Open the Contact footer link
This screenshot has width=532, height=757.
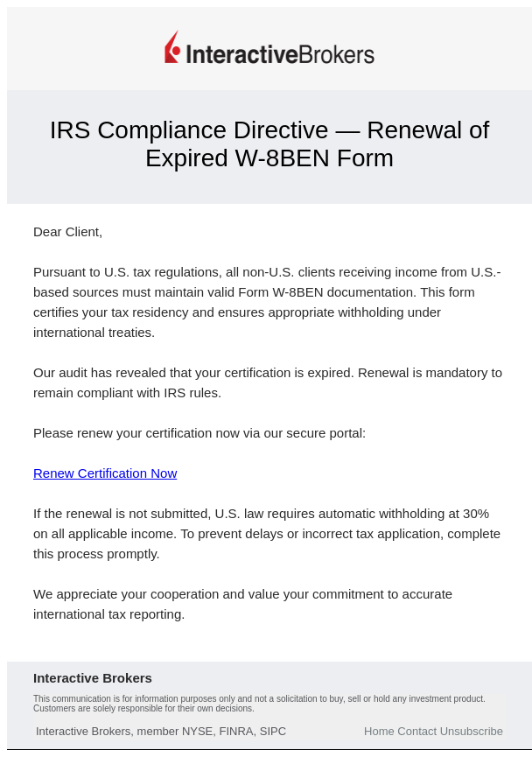[x=416, y=732]
